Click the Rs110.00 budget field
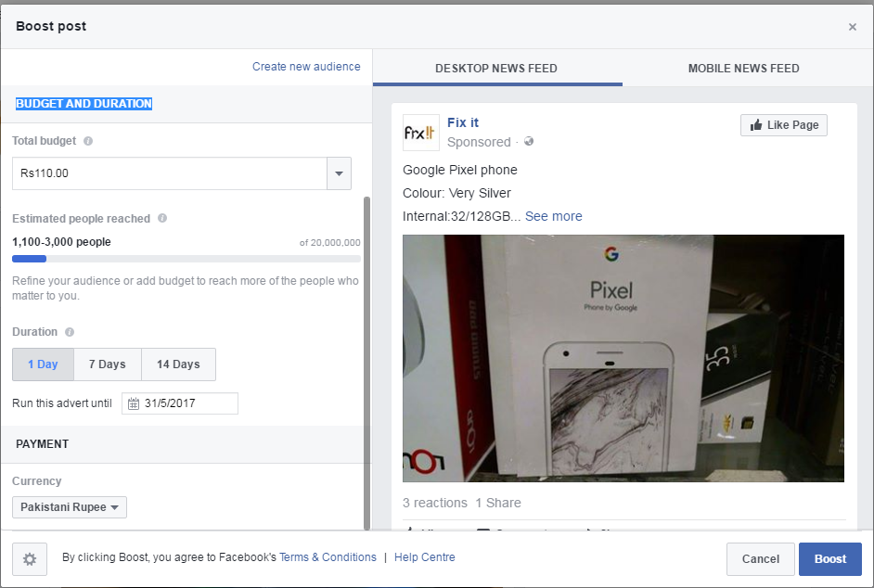The image size is (874, 588). 170,173
